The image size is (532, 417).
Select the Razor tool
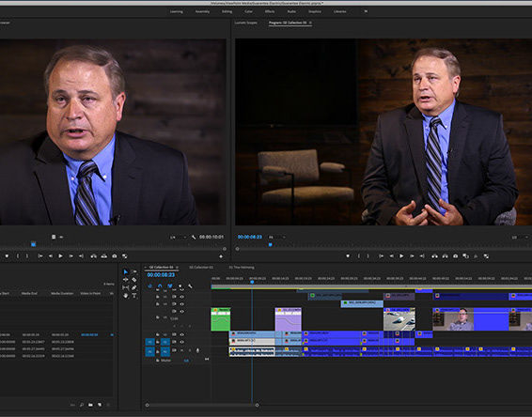pyautogui.click(x=134, y=280)
